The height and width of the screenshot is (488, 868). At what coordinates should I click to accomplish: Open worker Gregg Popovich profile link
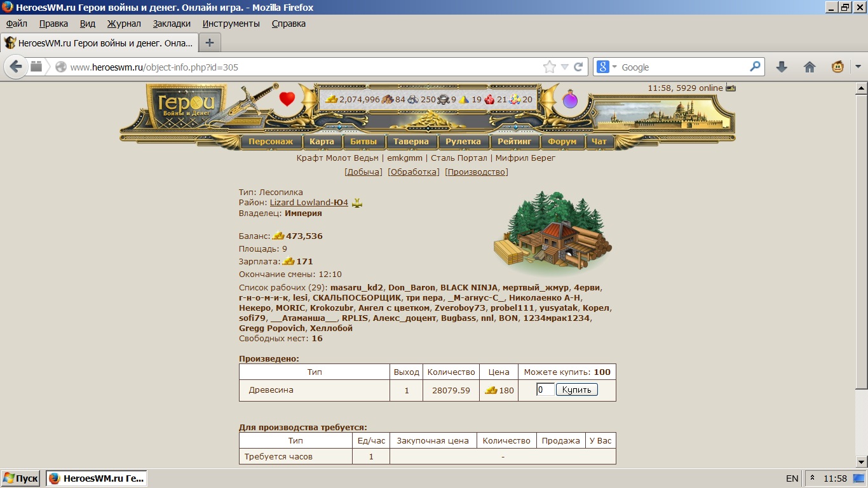click(x=272, y=328)
